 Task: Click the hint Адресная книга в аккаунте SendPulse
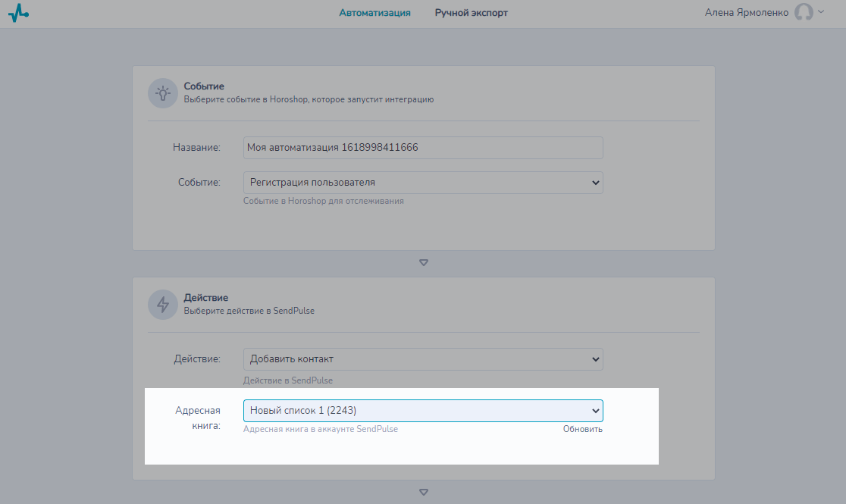320,429
